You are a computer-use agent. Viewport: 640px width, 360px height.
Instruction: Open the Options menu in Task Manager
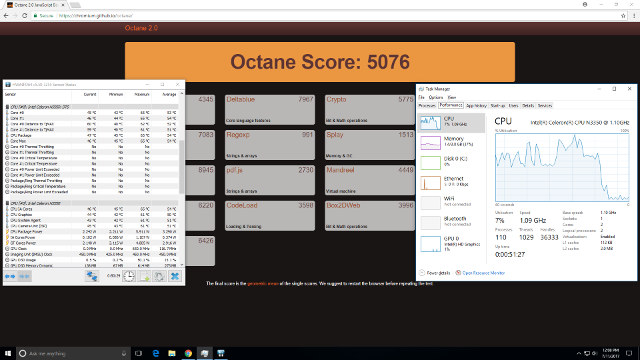436,97
